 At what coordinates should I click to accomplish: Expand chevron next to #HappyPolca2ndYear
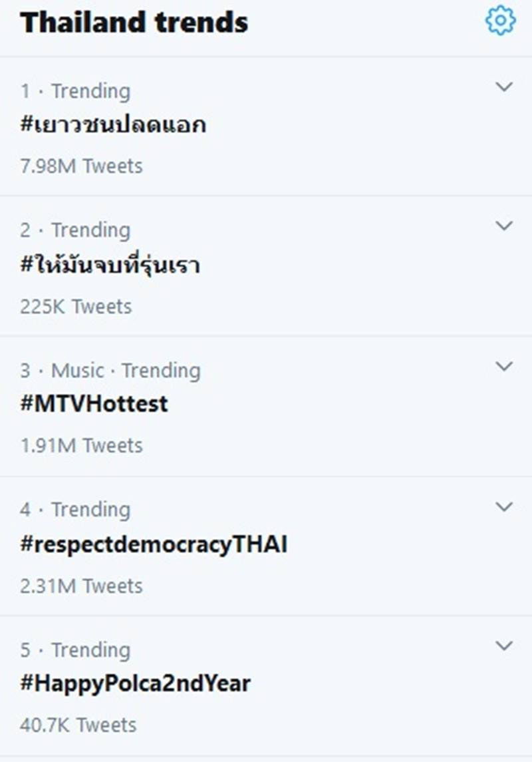tap(505, 646)
